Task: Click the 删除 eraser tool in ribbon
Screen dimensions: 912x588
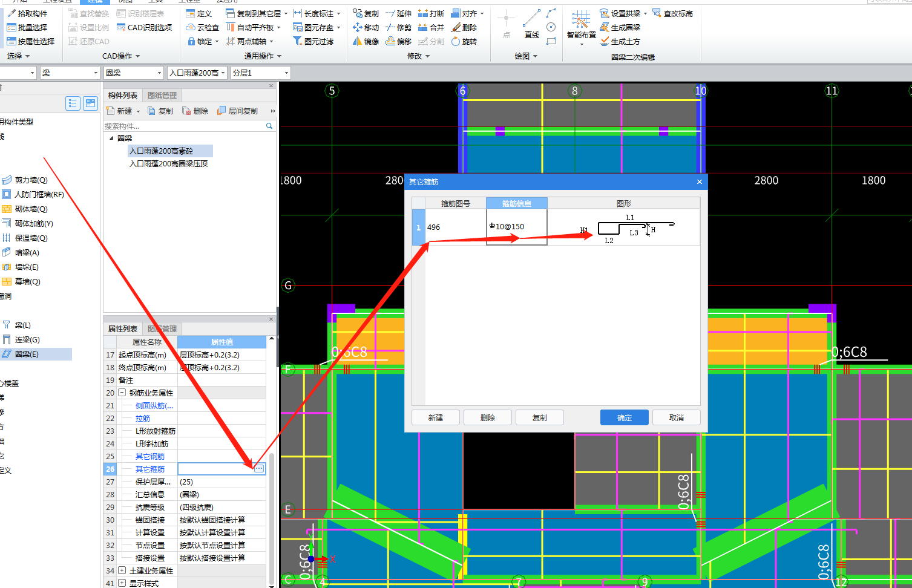Action: click(464, 27)
